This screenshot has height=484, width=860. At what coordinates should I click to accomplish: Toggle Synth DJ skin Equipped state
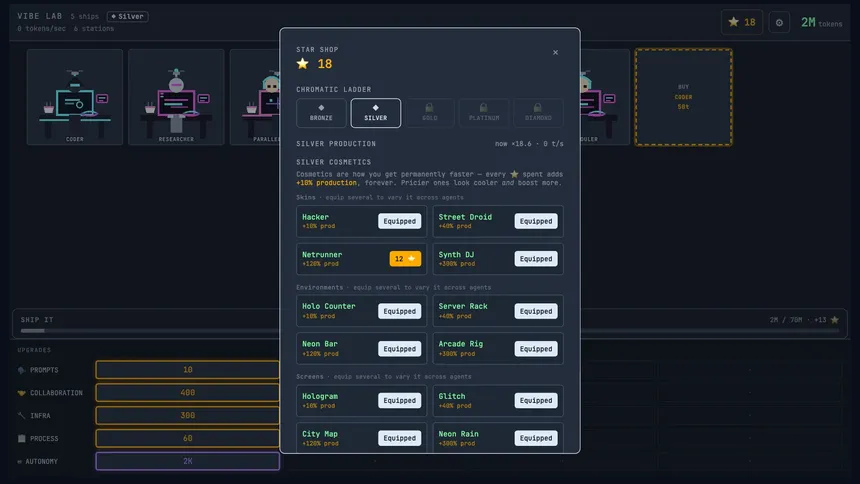(536, 258)
